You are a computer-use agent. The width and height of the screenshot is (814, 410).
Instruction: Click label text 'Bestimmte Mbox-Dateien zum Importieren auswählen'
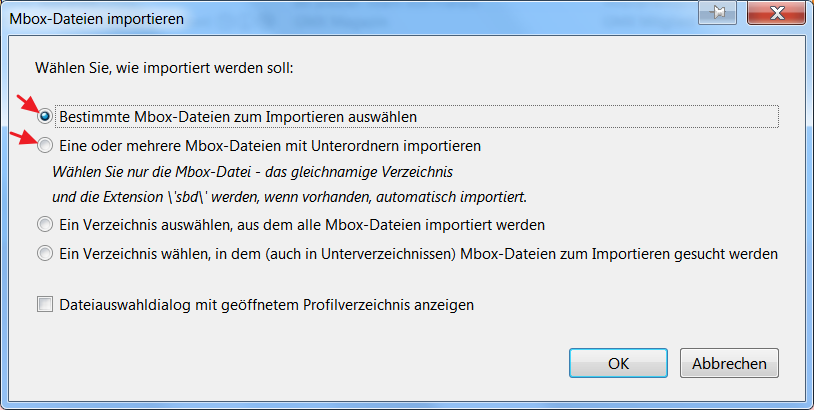[x=238, y=116]
